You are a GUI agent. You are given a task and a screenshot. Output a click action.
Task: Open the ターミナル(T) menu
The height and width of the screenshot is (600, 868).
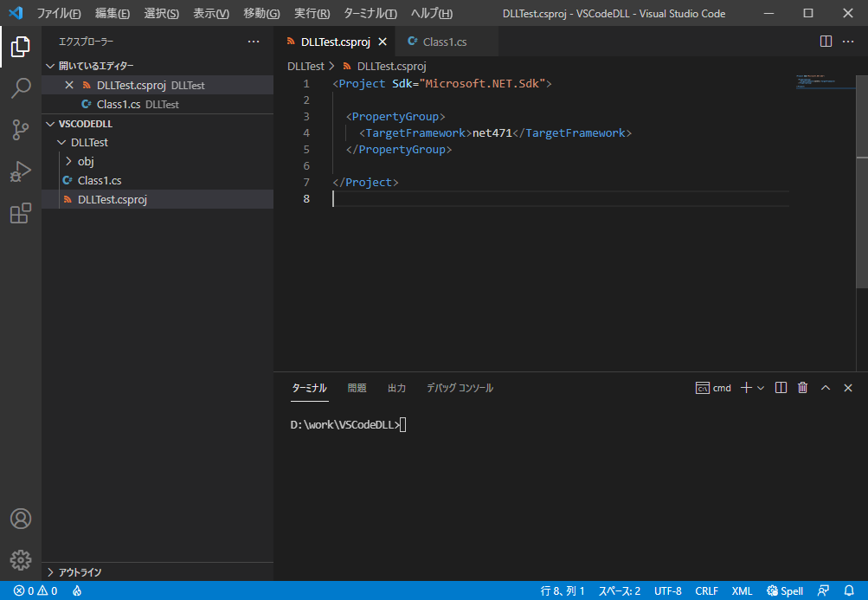(370, 13)
